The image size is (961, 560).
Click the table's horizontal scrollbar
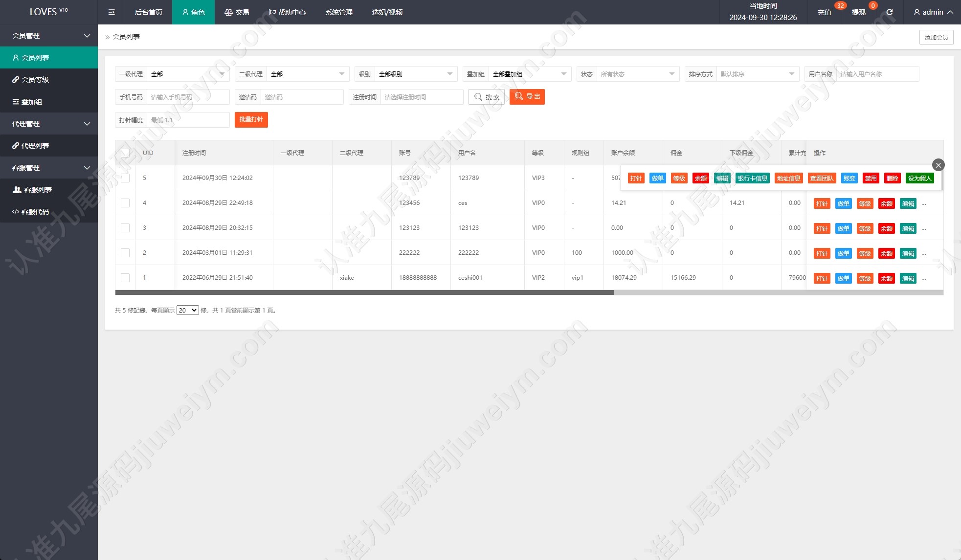point(364,292)
